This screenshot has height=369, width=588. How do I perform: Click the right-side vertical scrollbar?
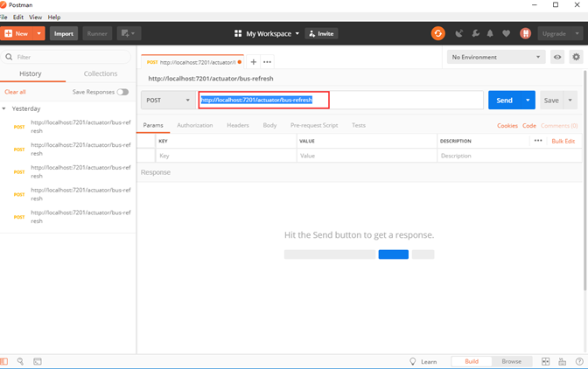click(x=585, y=180)
